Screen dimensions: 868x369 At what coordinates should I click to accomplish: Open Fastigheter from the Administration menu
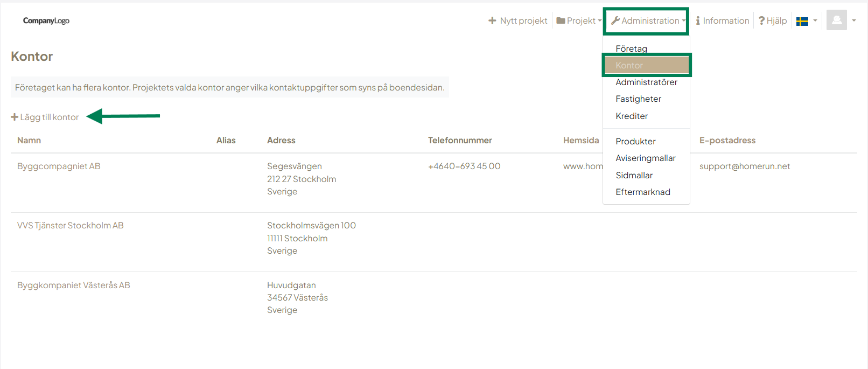(x=638, y=99)
